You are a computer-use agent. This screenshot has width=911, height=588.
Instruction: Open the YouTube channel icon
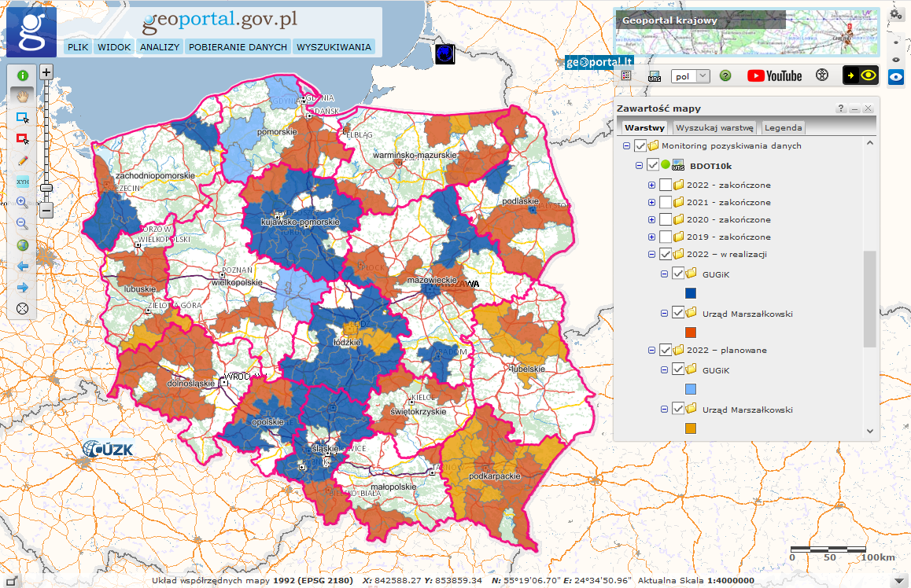(x=774, y=75)
